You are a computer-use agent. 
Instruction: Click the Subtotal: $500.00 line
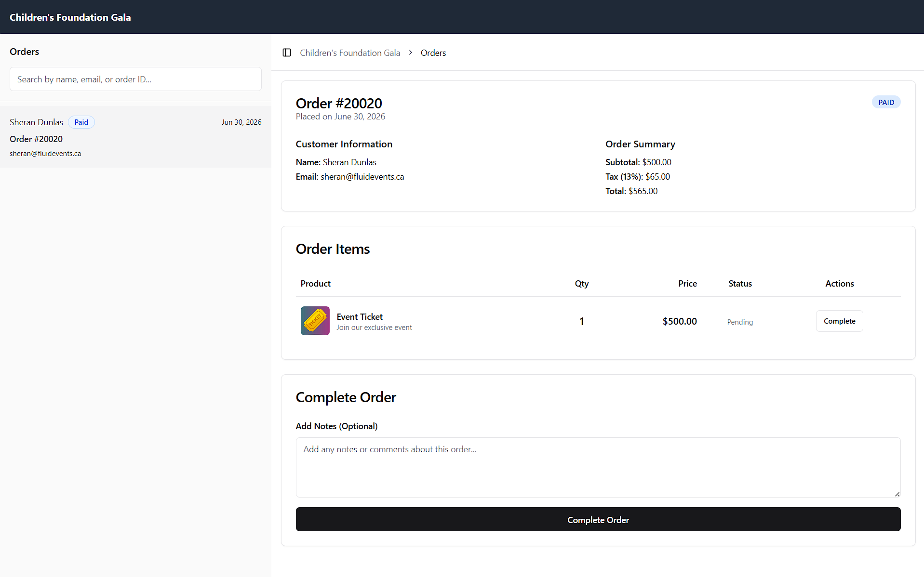pyautogui.click(x=638, y=162)
